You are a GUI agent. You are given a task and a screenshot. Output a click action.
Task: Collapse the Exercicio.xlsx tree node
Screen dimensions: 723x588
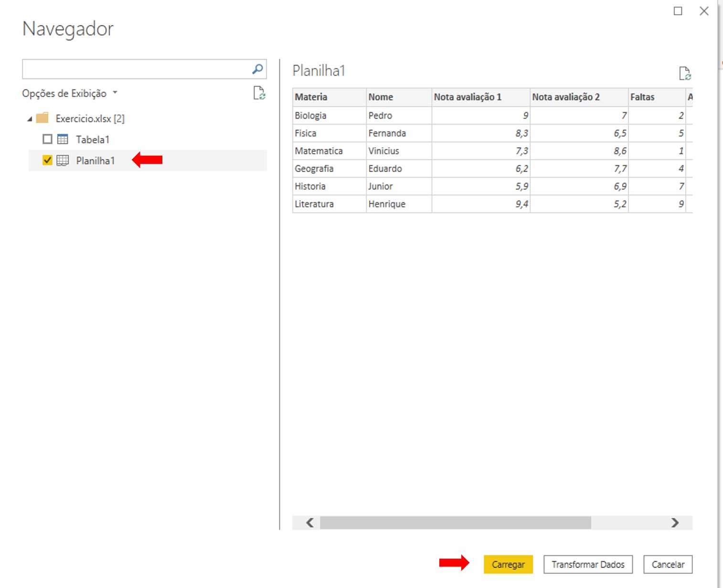30,118
